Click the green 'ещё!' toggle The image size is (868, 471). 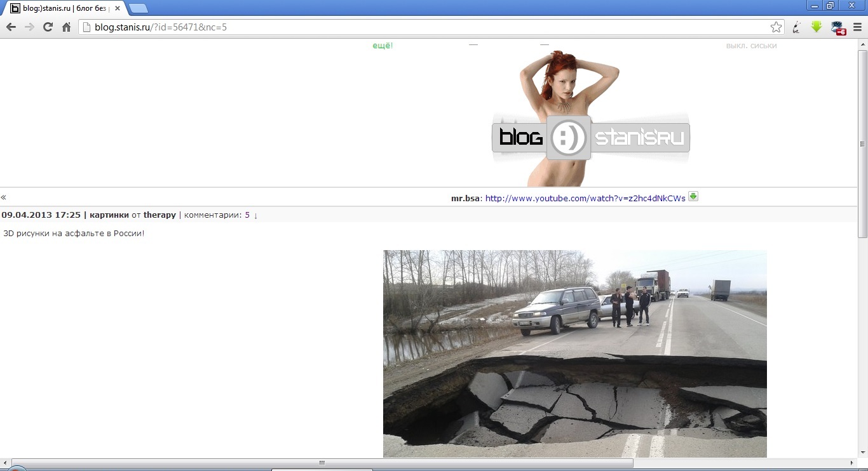pyautogui.click(x=382, y=45)
